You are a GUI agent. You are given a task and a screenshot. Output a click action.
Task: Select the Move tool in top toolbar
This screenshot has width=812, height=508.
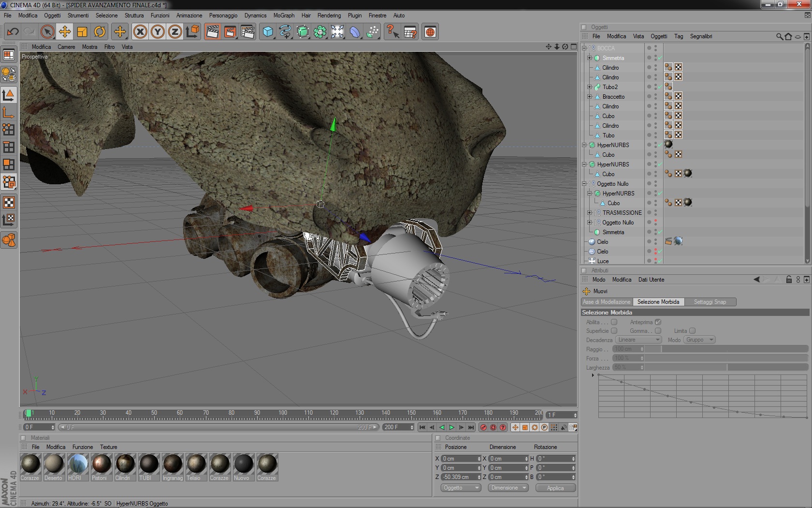[x=65, y=32]
